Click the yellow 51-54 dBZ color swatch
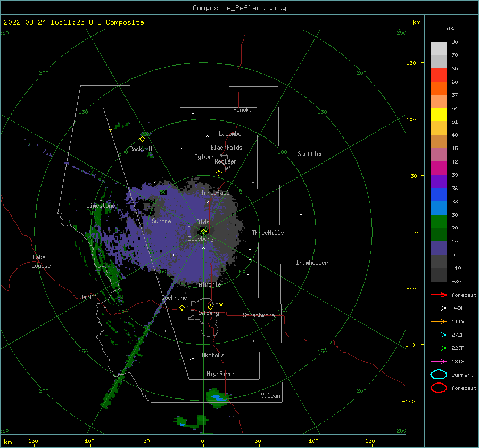The width and height of the screenshot is (479, 448). pos(439,115)
